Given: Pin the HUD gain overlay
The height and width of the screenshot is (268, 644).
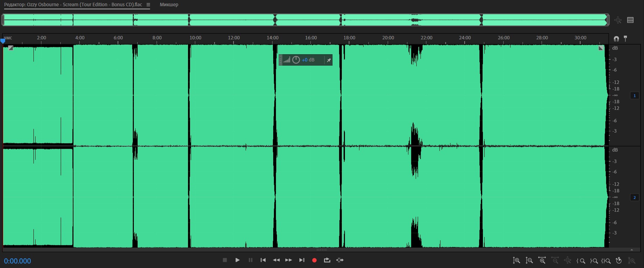Looking at the screenshot, I should [329, 60].
